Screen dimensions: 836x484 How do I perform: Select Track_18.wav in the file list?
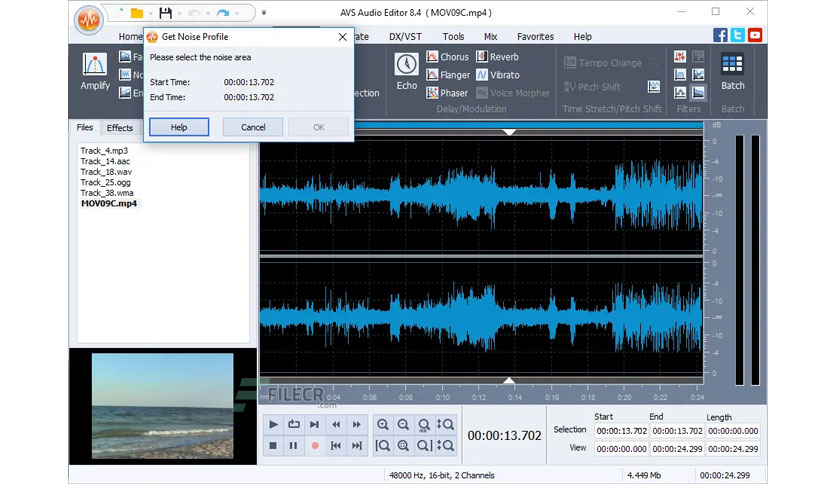point(106,172)
